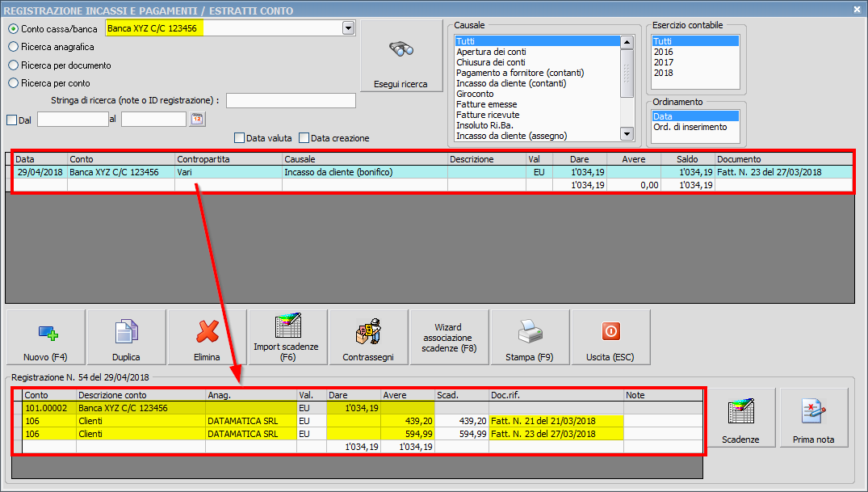The height and width of the screenshot is (492, 868).
Task: Click Fatt. N. 23 Doc.rif. detail cell
Action: [556, 434]
